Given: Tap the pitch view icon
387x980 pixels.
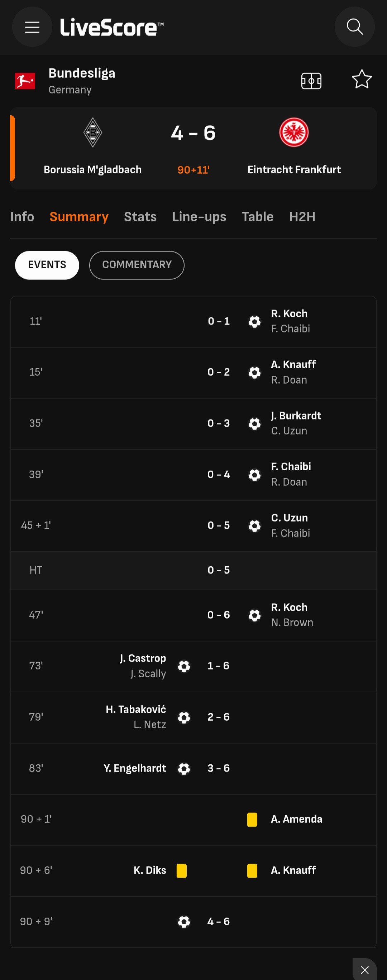Looking at the screenshot, I should tap(311, 81).
